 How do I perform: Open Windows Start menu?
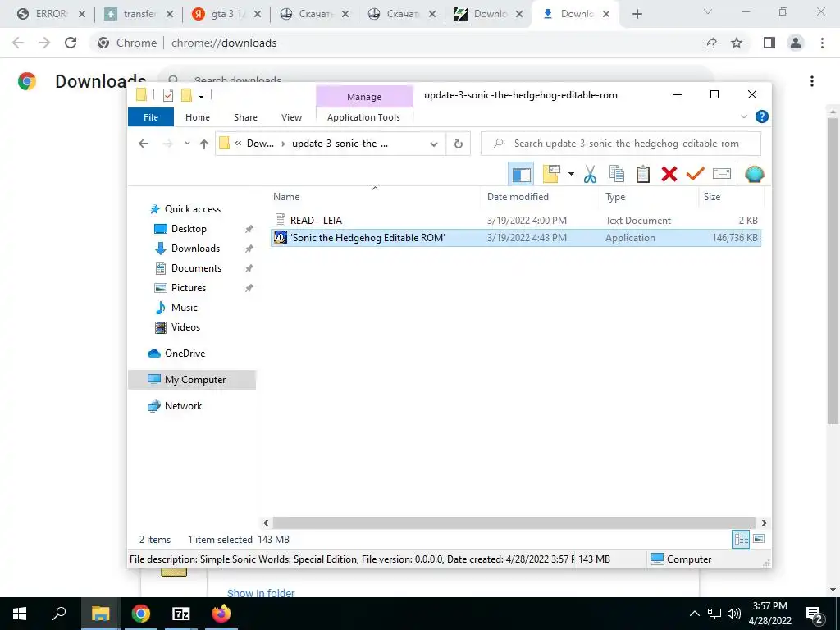[20, 614]
